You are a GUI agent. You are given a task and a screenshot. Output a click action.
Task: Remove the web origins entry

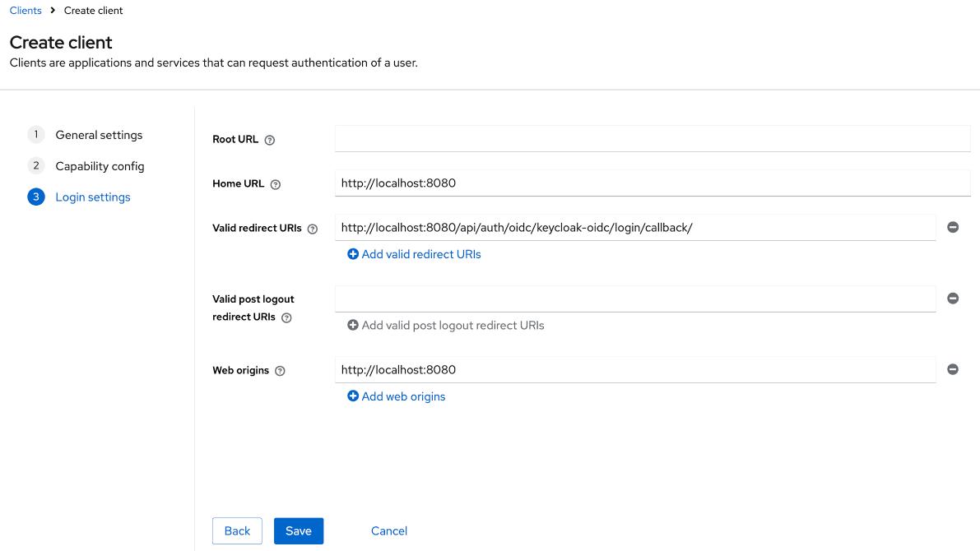pos(953,370)
